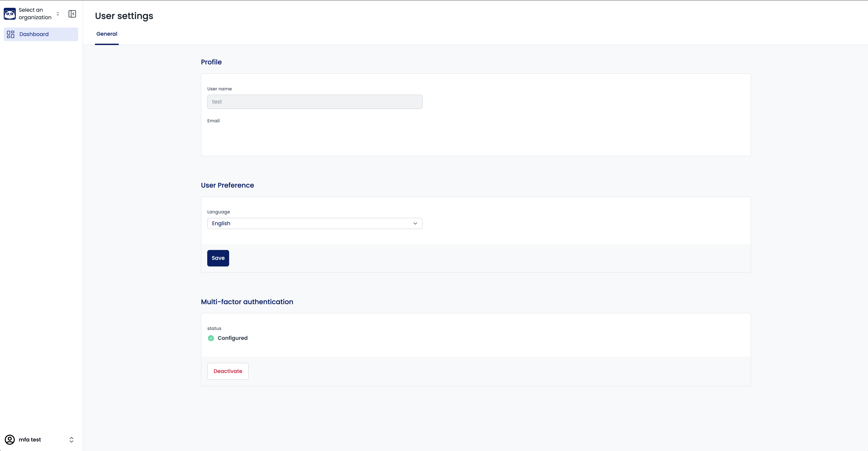Viewport: 868px width, 451px height.
Task: Click the user avatar icon
Action: click(x=10, y=440)
